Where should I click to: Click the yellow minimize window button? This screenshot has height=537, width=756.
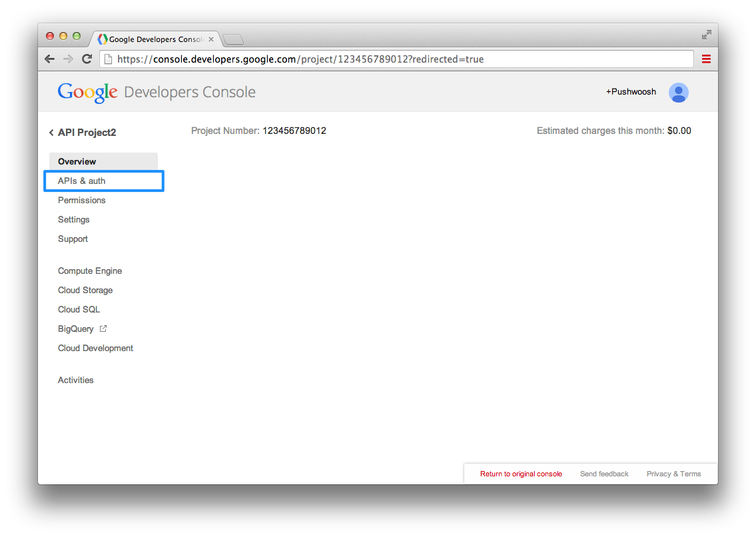63,36
